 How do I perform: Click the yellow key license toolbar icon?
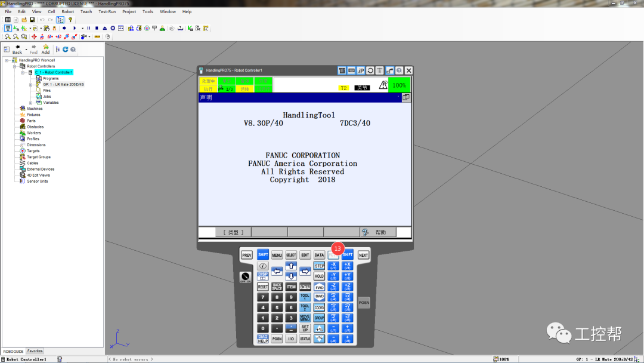click(x=70, y=20)
